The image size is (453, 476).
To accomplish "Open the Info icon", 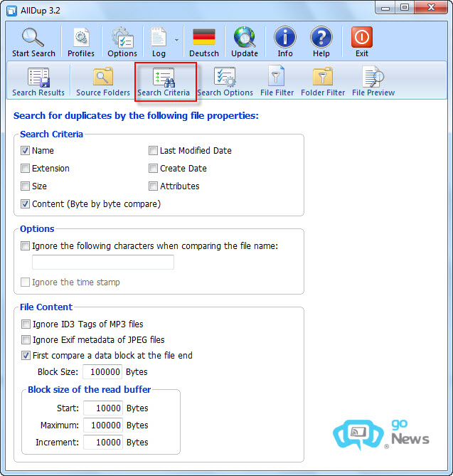I will (285, 37).
